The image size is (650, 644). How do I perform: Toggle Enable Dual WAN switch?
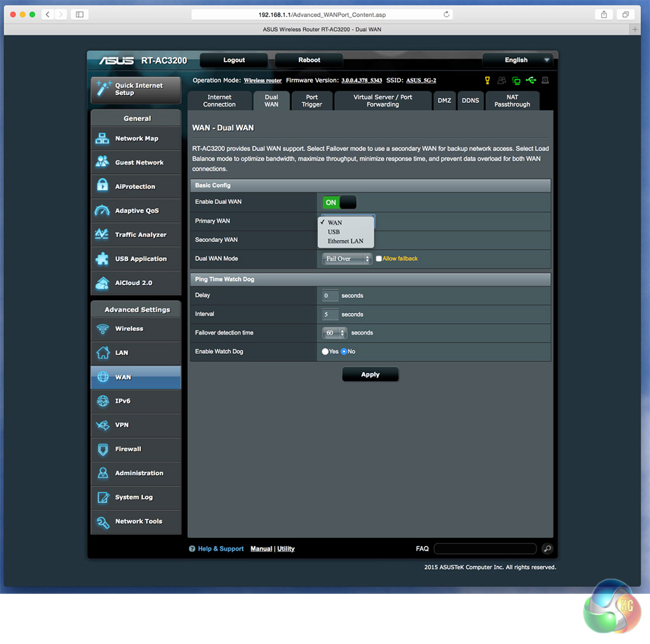click(x=339, y=203)
